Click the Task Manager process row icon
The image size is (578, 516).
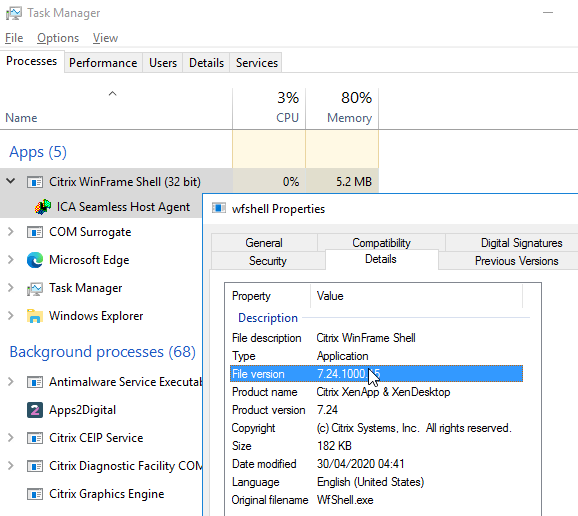[x=35, y=288]
